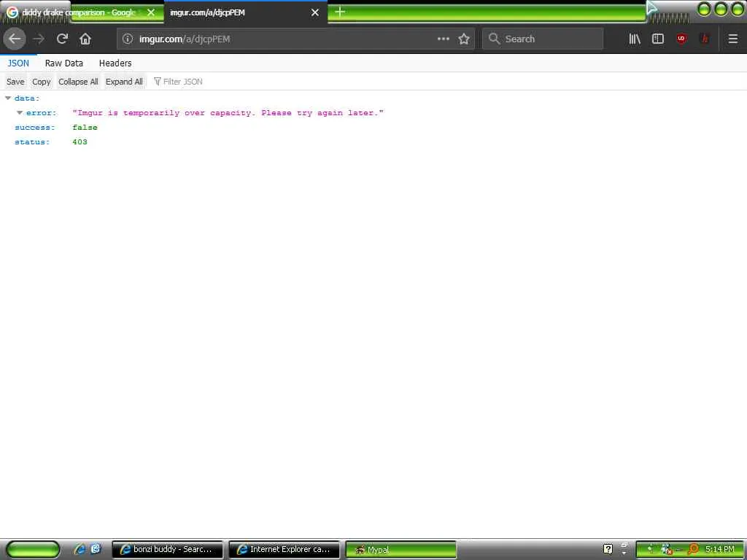Open the taskbar down arrow menu

pyautogui.click(x=624, y=554)
